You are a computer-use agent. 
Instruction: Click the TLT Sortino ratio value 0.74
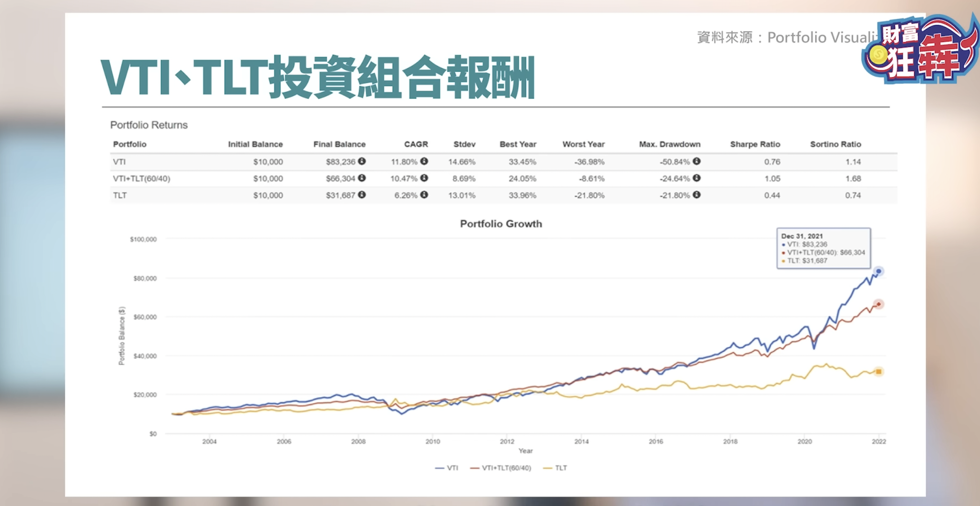click(x=853, y=195)
